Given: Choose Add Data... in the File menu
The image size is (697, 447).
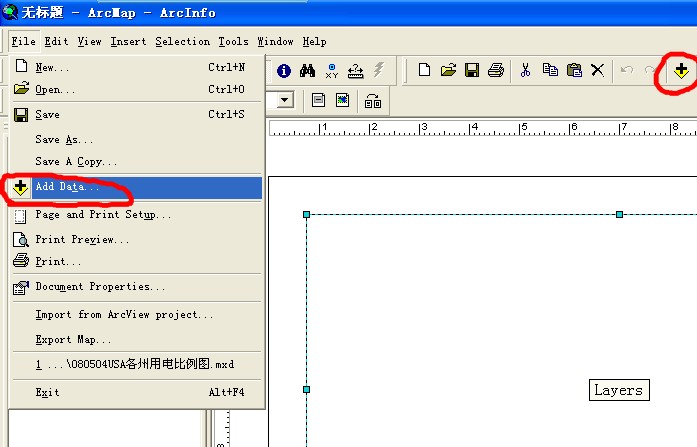Looking at the screenshot, I should click(136, 188).
